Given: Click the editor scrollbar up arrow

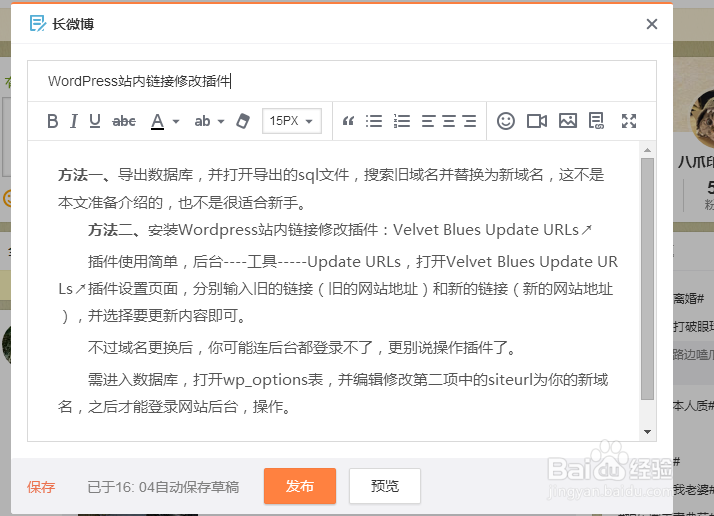Looking at the screenshot, I should pyautogui.click(x=647, y=150).
